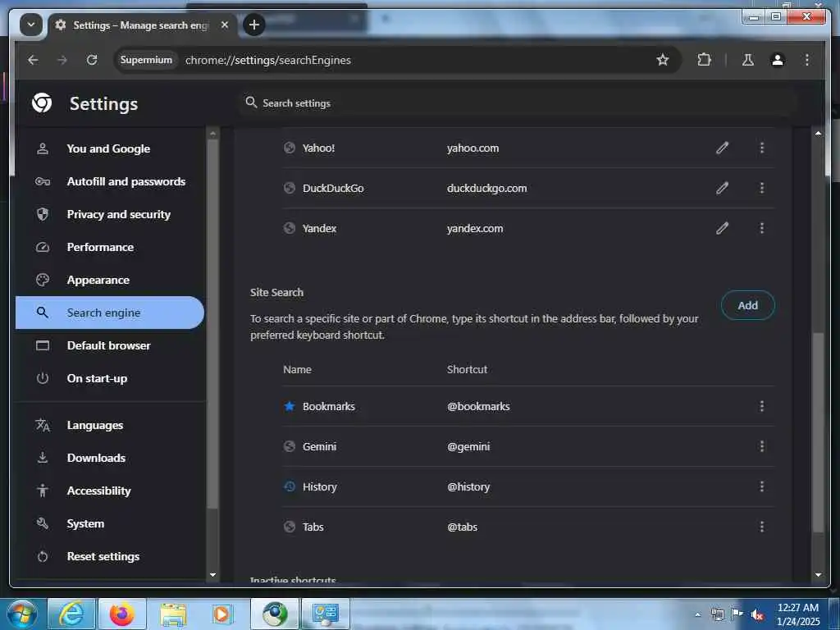Open more actions for Gemini shortcut
840x630 pixels.
(x=762, y=446)
